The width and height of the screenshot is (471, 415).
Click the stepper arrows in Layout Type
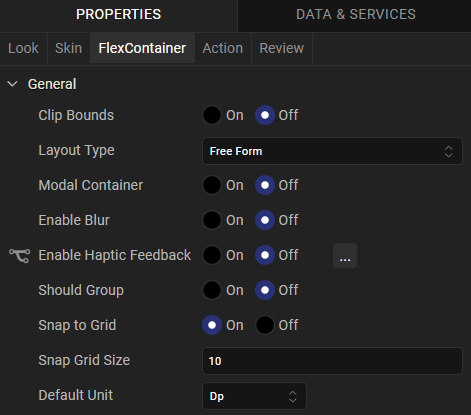coord(448,151)
